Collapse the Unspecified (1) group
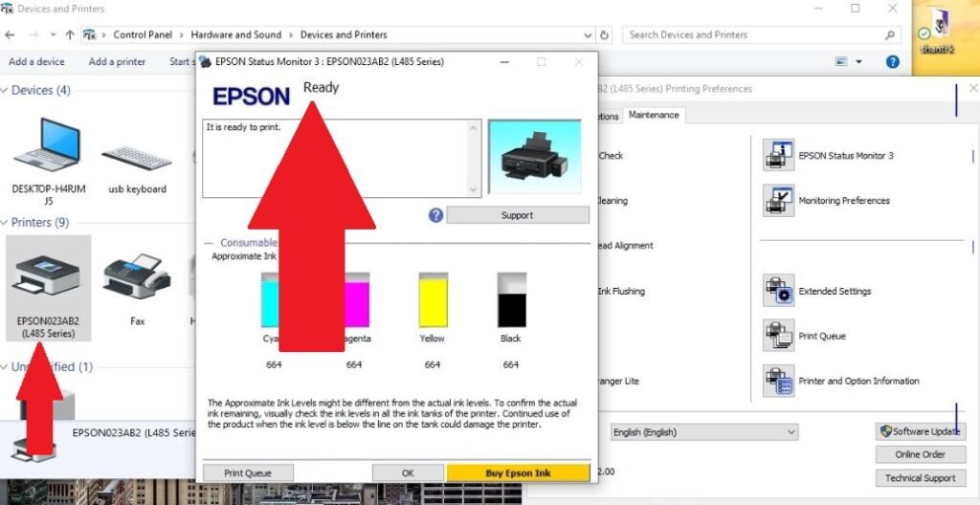 [5, 367]
